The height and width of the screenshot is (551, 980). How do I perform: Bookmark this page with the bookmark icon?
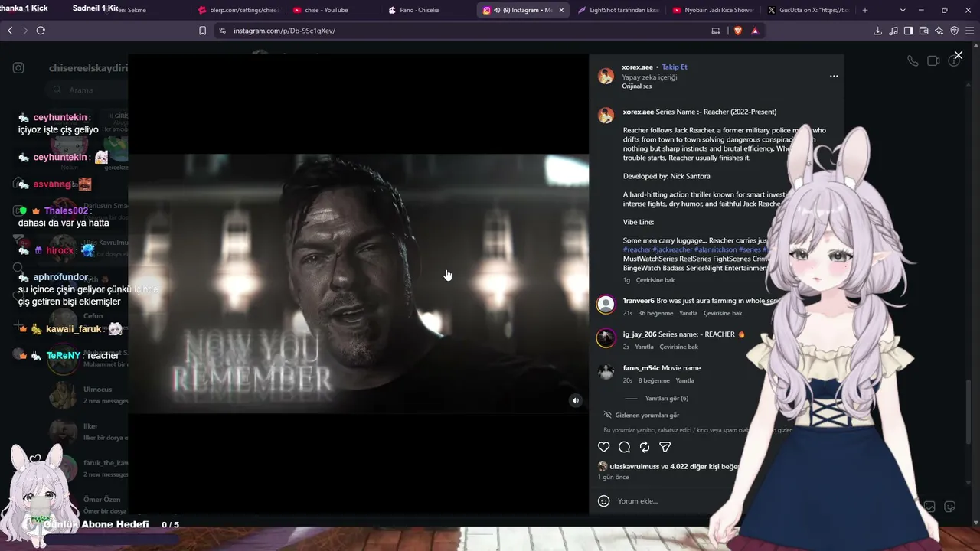point(202,31)
